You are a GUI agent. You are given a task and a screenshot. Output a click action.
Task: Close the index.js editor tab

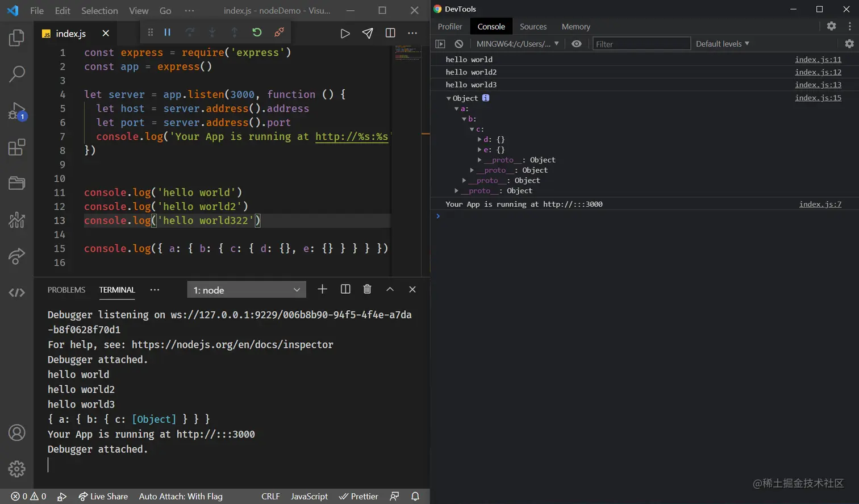pyautogui.click(x=106, y=34)
